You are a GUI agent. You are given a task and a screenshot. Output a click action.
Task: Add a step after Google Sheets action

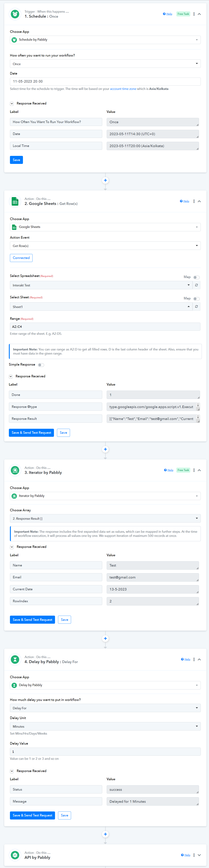click(x=105, y=449)
